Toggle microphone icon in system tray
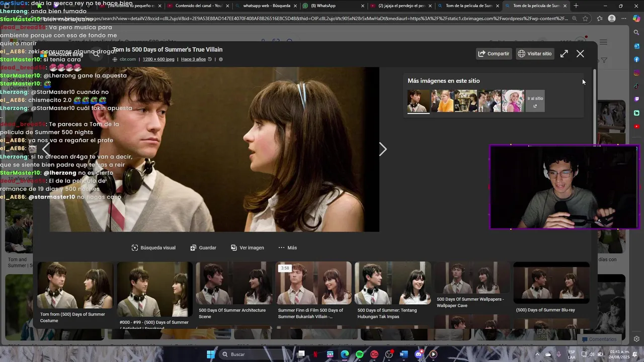This screenshot has height=362, width=644. [558, 354]
